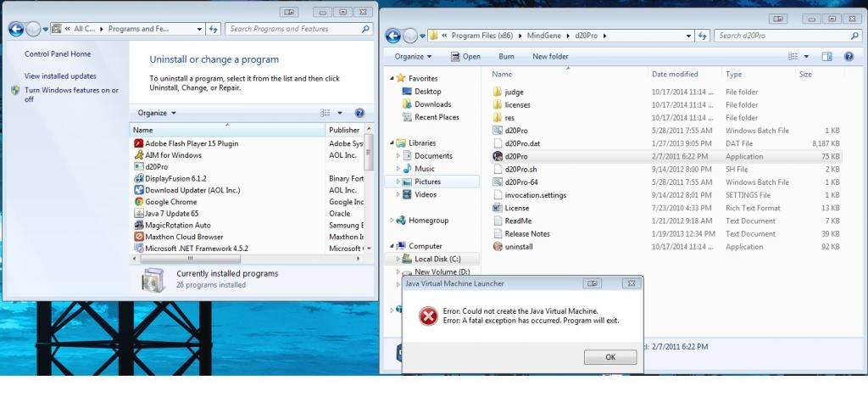Expand the Homegroup tree node

coord(392,221)
